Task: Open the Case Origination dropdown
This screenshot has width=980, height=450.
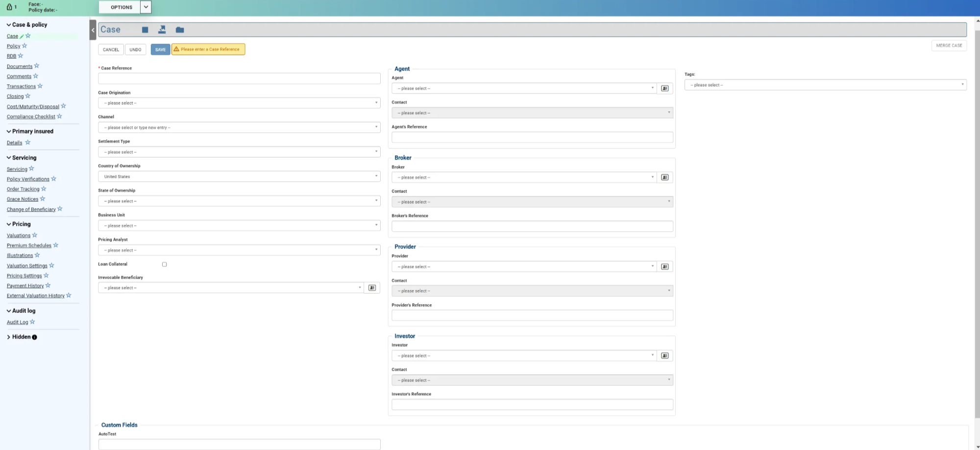Action: coord(239,103)
